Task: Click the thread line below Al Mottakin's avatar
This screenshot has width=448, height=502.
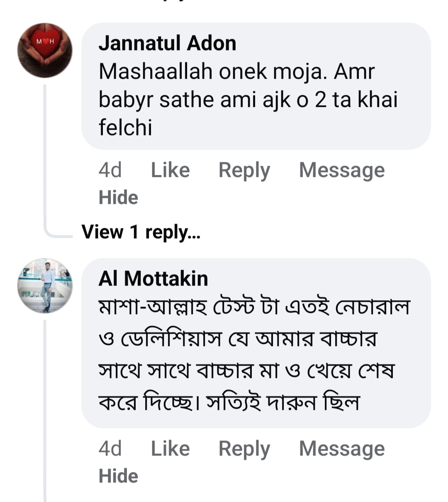Action: click(45, 406)
